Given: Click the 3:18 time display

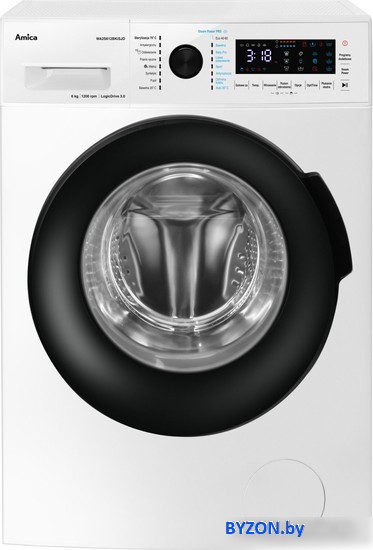Looking at the screenshot, I should [259, 56].
